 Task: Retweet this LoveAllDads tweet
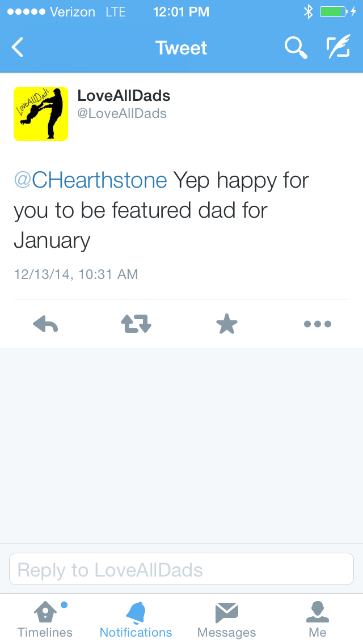136,324
